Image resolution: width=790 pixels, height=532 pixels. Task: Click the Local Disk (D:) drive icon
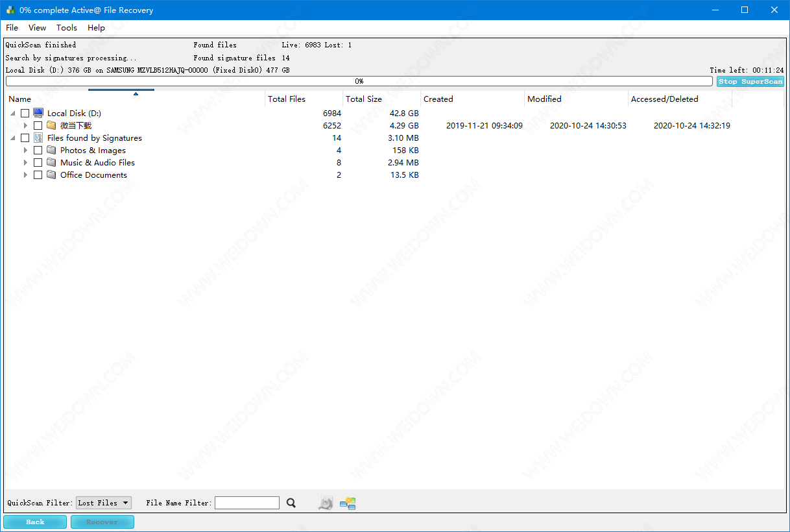[38, 113]
